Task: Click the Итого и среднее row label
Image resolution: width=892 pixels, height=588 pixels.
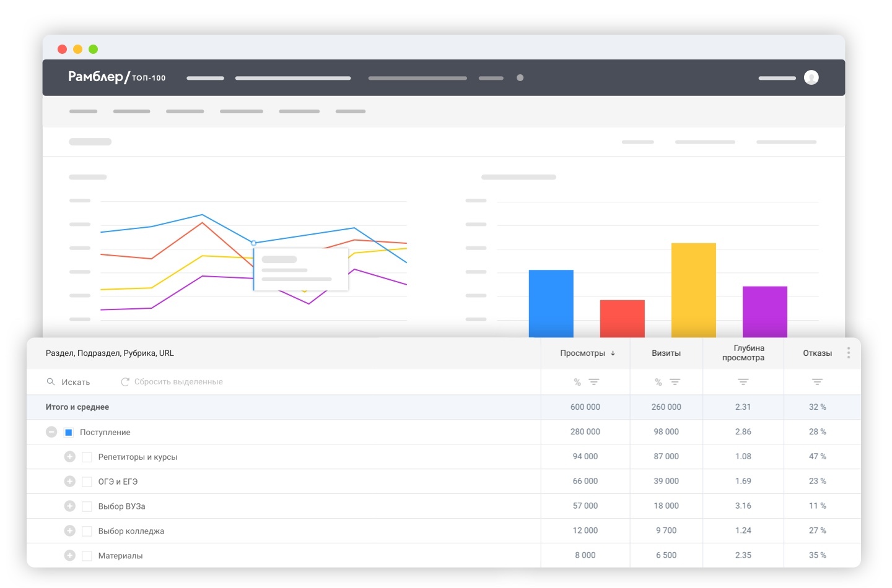Action: point(77,407)
